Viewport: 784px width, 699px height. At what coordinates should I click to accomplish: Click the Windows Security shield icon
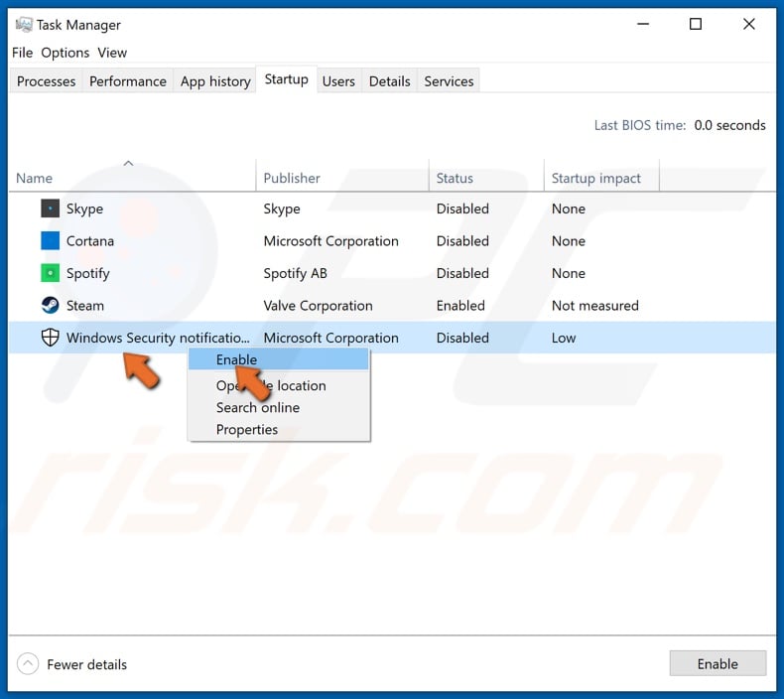pos(50,338)
